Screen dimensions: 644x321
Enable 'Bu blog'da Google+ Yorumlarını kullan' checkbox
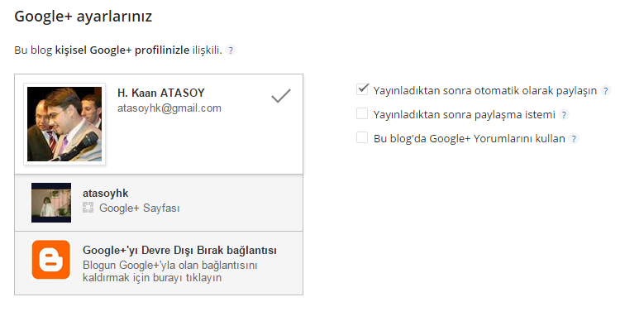362,137
